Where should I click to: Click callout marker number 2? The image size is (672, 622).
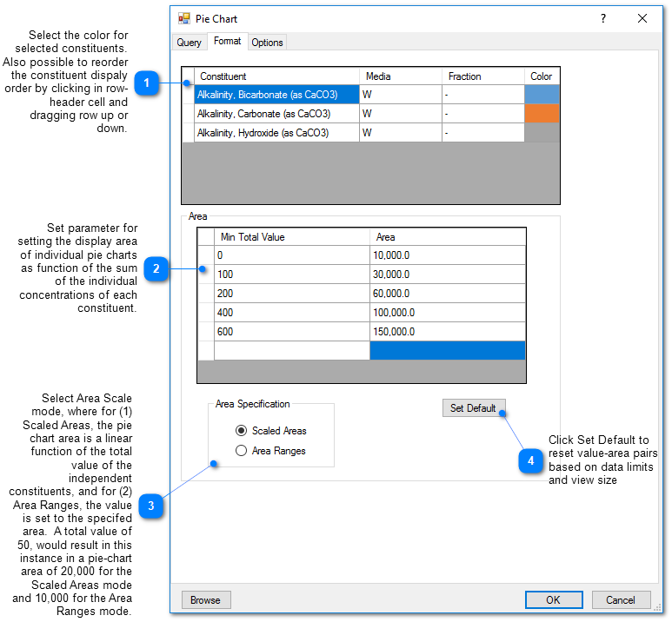point(156,269)
